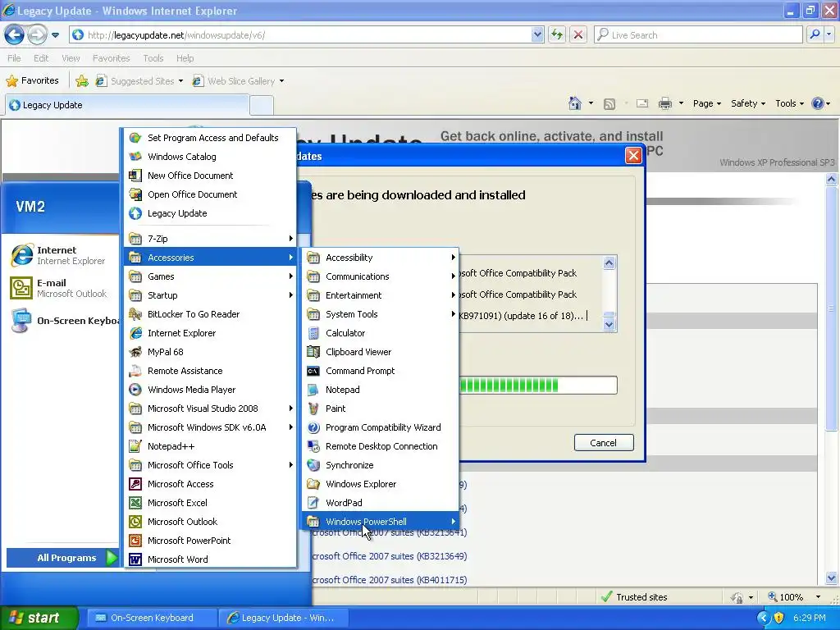Open Remote Desktop Connection
This screenshot has width=840, height=630.
[x=381, y=446]
